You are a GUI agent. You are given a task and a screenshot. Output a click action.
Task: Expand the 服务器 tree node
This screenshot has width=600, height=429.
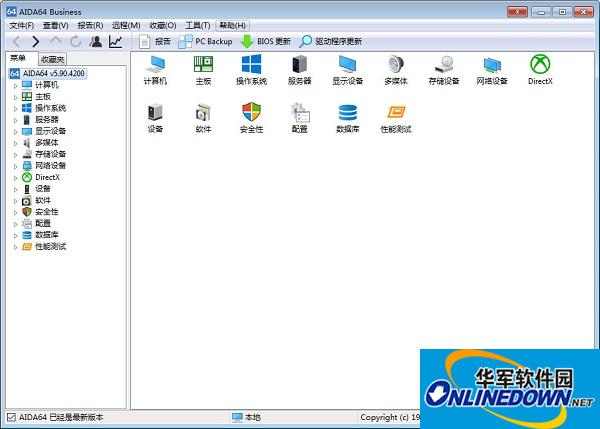click(16, 120)
